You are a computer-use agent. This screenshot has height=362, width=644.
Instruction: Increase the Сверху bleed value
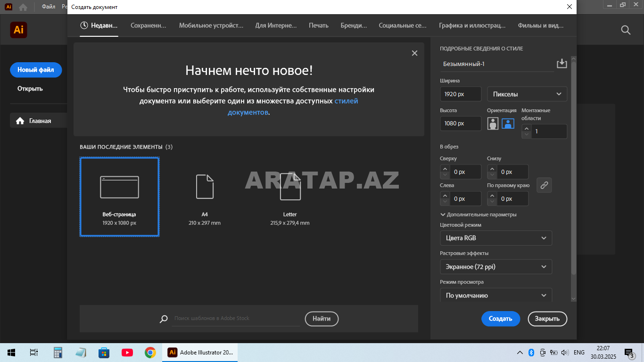pyautogui.click(x=445, y=169)
